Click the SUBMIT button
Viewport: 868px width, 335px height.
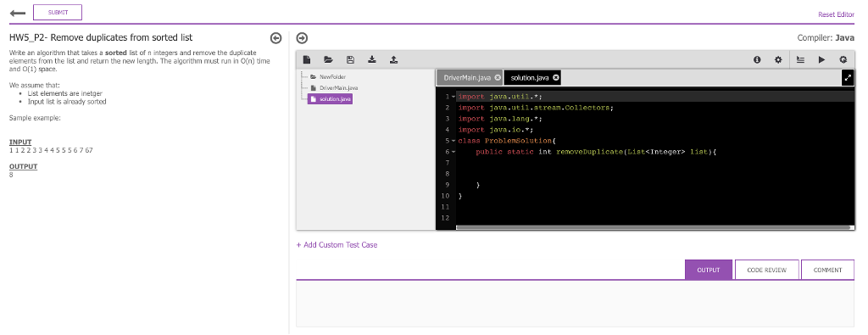pyautogui.click(x=58, y=12)
